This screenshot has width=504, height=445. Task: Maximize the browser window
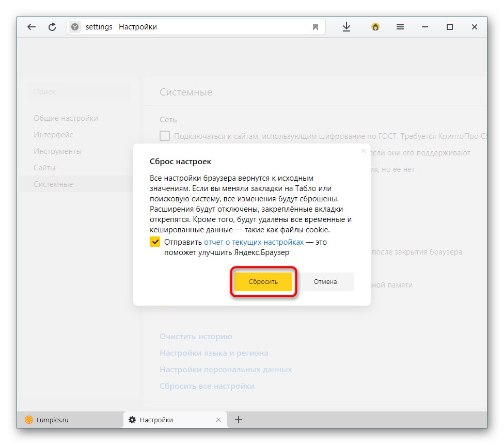tap(450, 27)
